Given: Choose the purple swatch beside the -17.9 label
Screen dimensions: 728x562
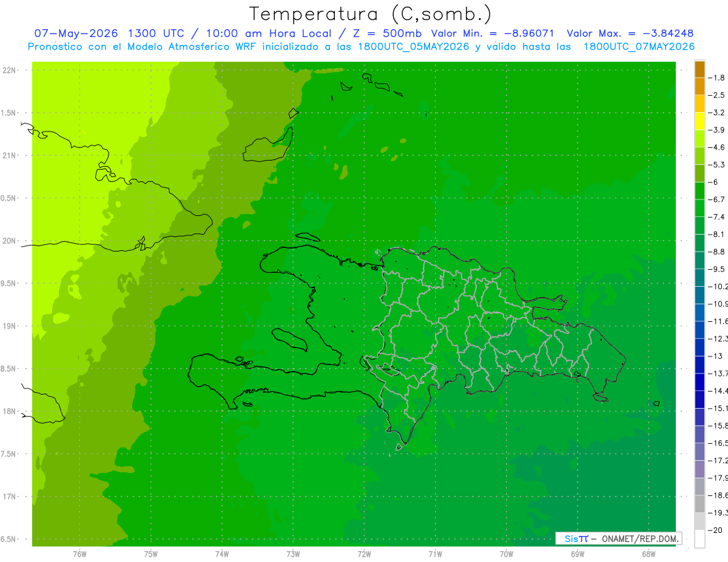Looking at the screenshot, I should pyautogui.click(x=699, y=469).
